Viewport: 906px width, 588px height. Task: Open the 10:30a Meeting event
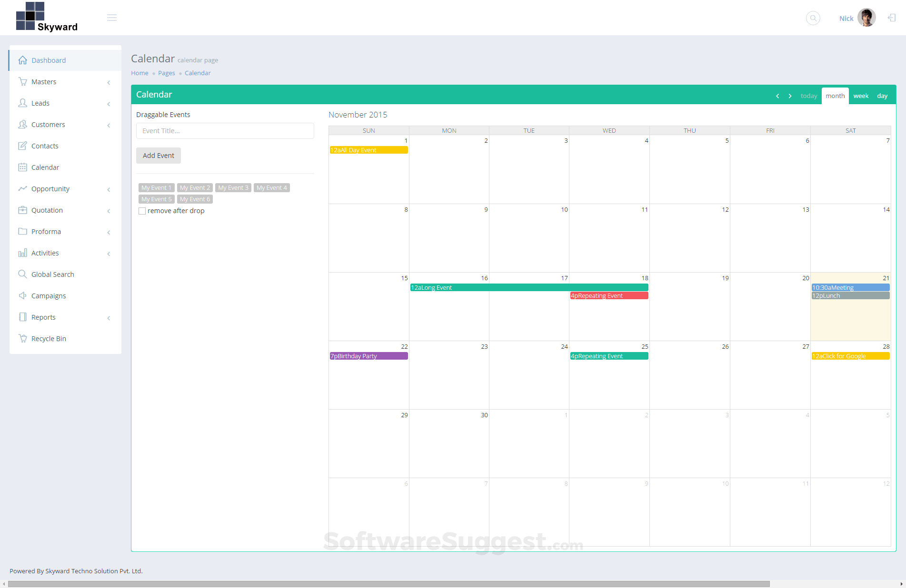[x=850, y=287]
